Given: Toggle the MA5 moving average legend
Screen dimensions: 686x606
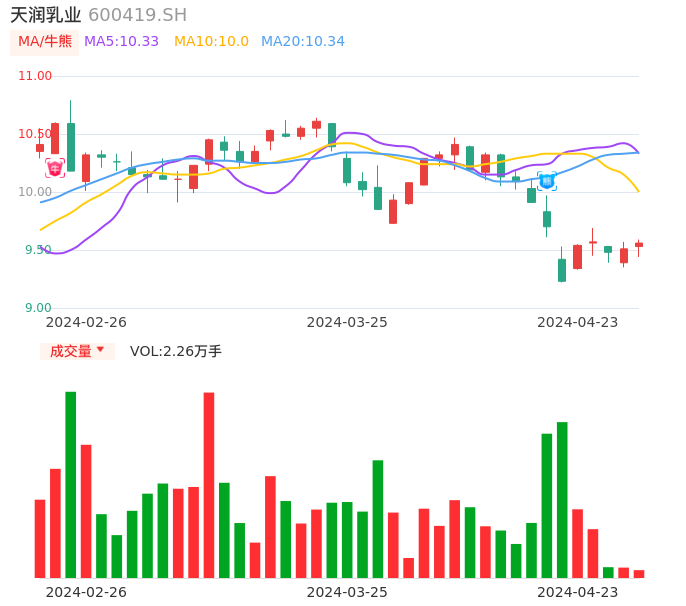Looking at the screenshot, I should (x=121, y=42).
